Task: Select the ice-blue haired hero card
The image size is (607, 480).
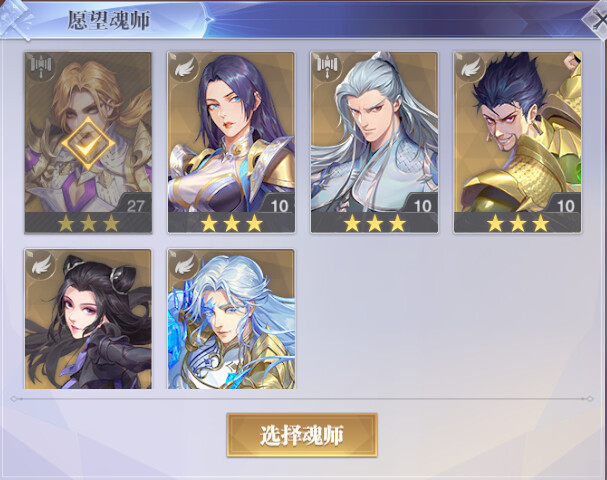Action: point(231,319)
